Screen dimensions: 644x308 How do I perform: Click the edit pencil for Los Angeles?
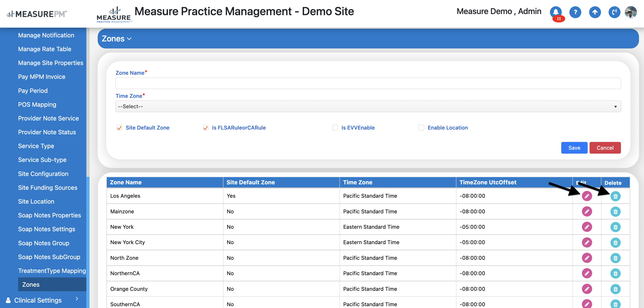coord(586,196)
